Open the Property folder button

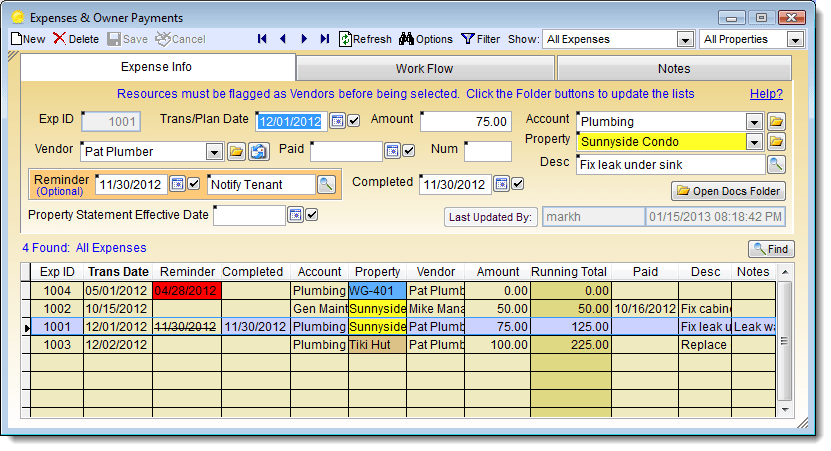(x=776, y=142)
